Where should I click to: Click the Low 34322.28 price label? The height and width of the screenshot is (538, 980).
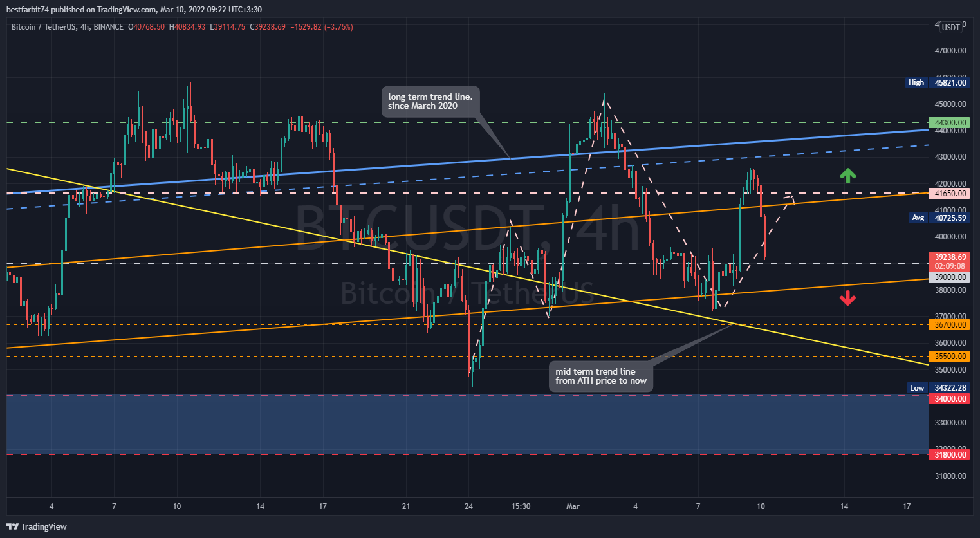[x=938, y=388]
